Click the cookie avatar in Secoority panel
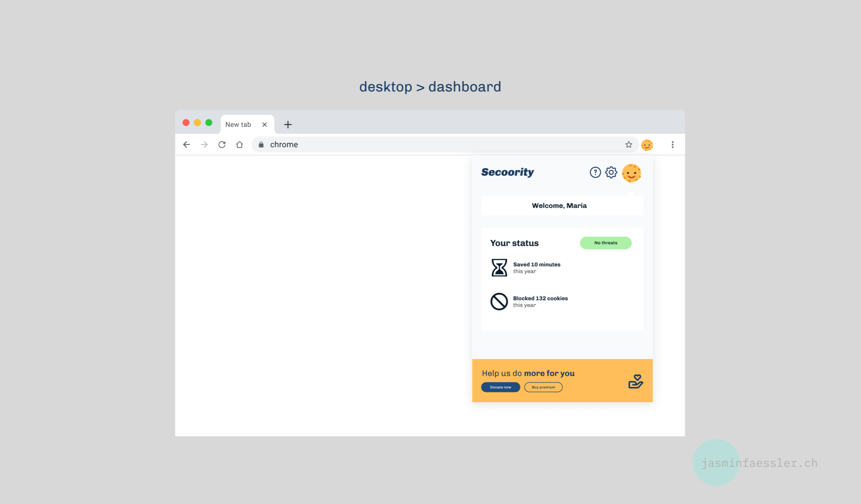The image size is (861, 504). pyautogui.click(x=631, y=173)
